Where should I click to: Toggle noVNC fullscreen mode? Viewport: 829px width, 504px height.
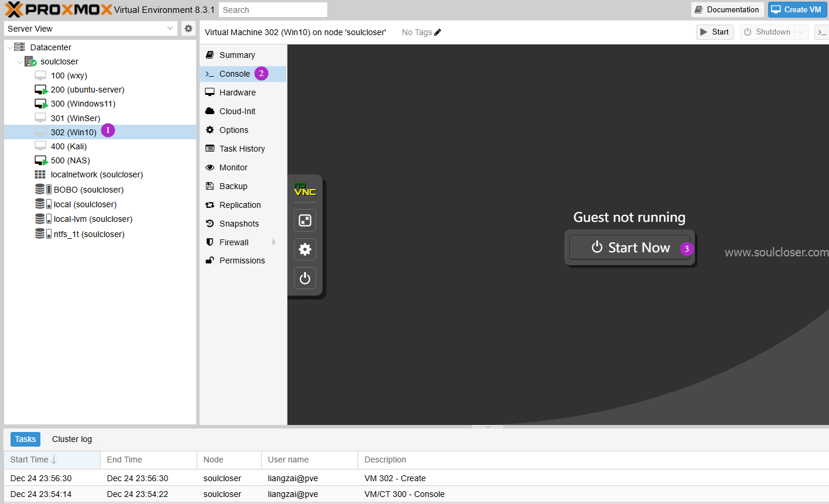point(305,220)
